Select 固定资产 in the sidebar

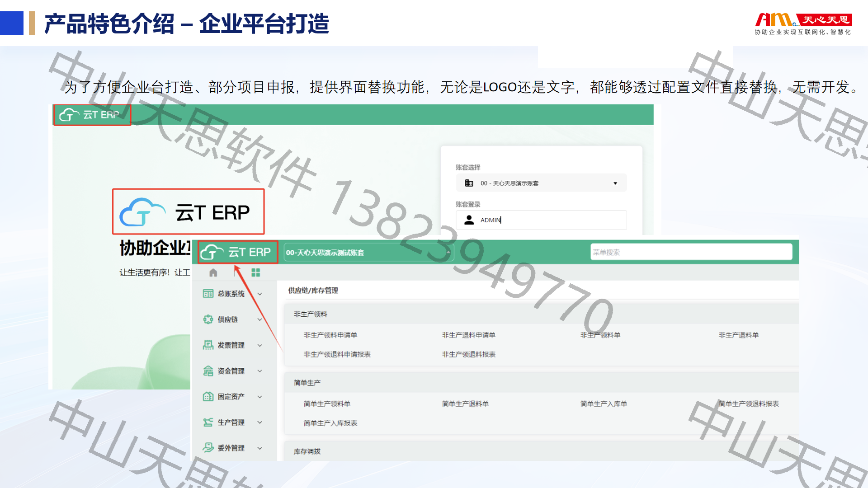[x=231, y=397]
